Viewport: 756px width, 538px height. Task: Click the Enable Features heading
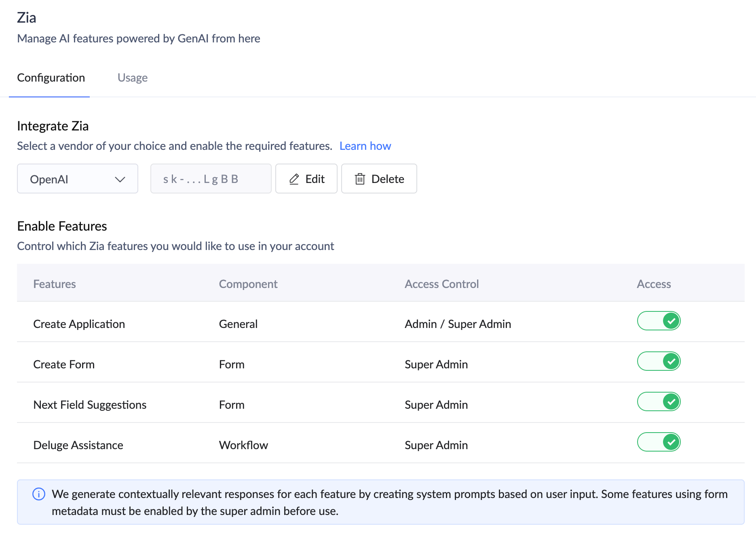click(x=62, y=226)
